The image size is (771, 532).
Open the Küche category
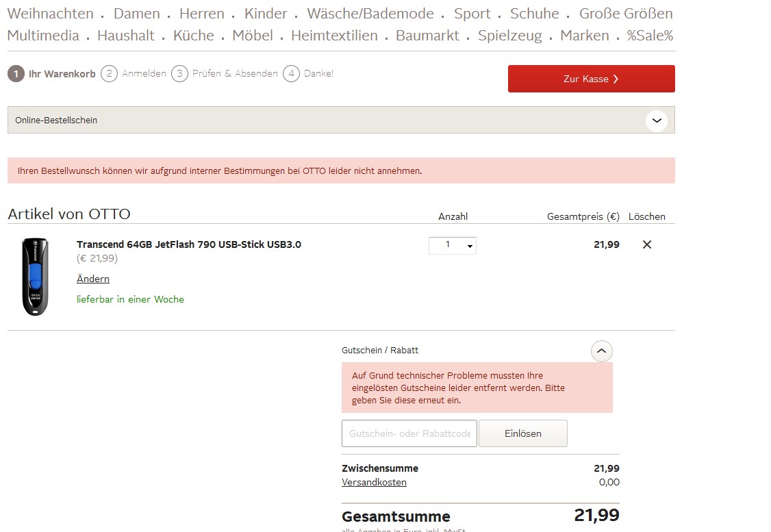(x=193, y=36)
